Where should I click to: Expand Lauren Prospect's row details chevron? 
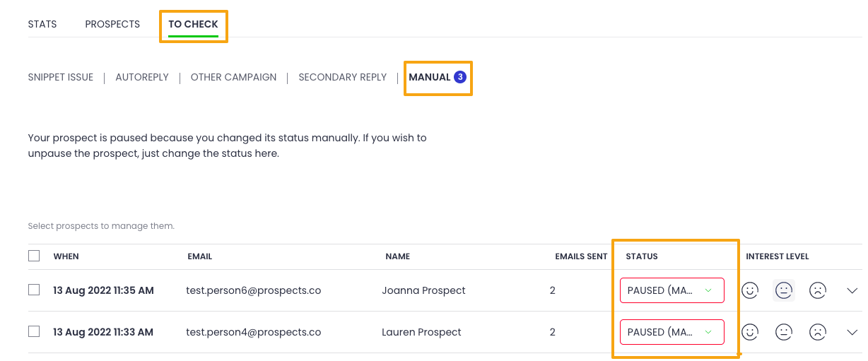[x=852, y=332]
